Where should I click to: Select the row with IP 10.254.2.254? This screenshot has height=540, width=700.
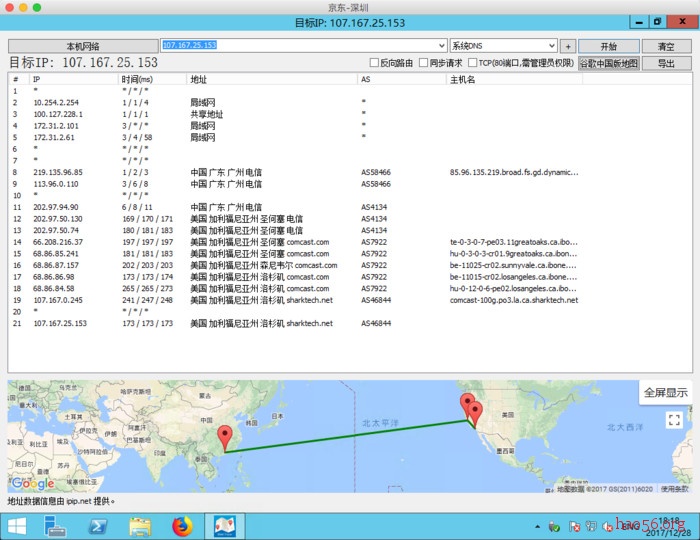click(350, 103)
